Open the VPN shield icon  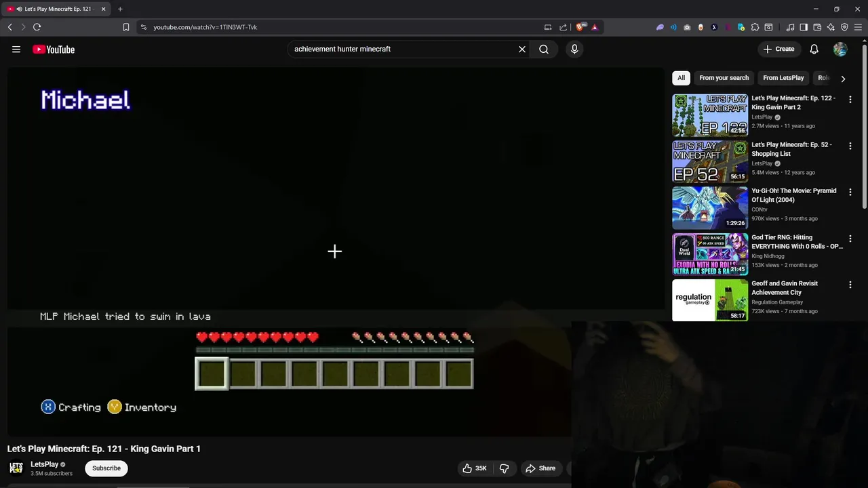(844, 27)
